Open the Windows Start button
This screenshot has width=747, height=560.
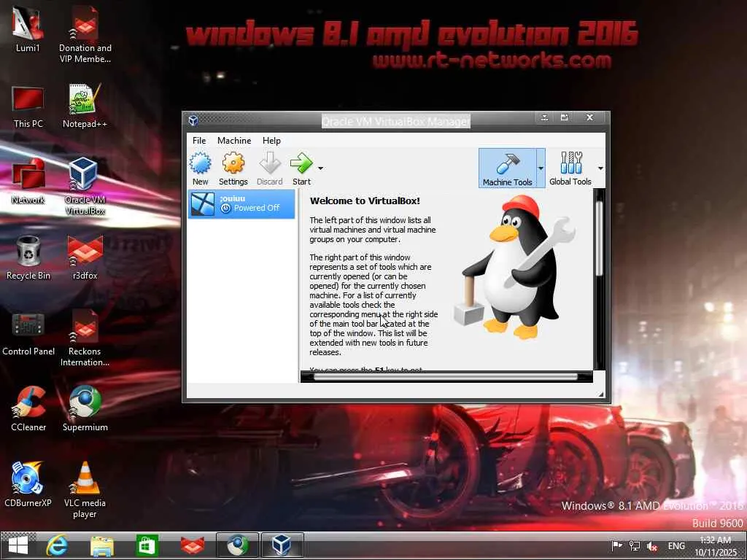[x=18, y=545]
